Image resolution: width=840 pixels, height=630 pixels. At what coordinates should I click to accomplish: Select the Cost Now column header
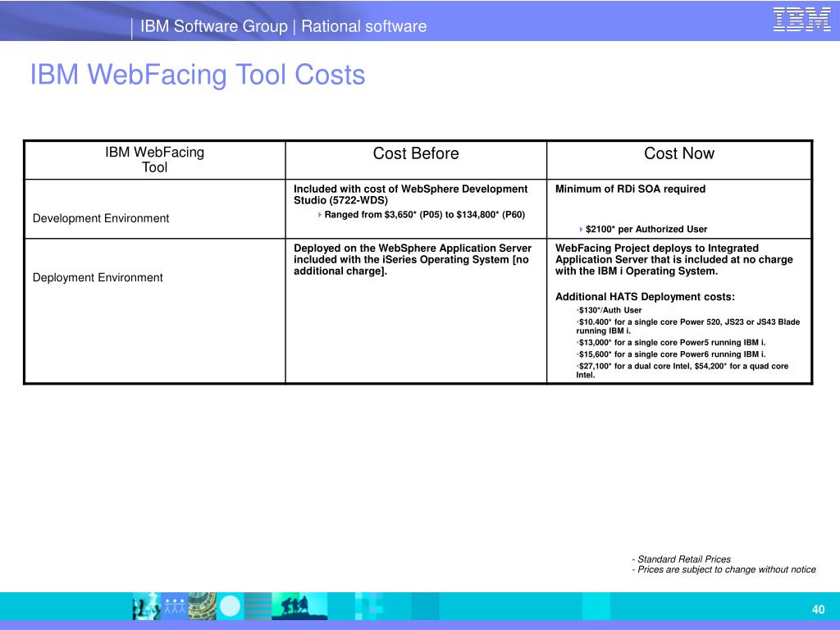click(678, 153)
